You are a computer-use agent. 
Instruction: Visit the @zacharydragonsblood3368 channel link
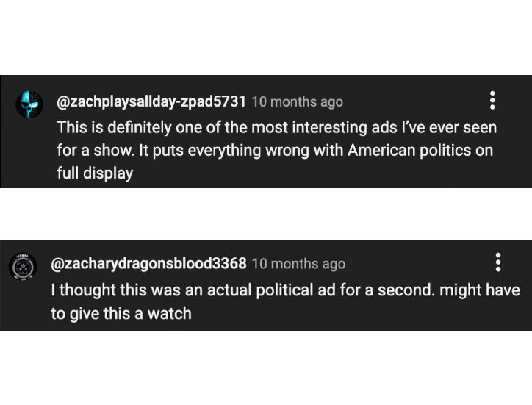coord(148,264)
